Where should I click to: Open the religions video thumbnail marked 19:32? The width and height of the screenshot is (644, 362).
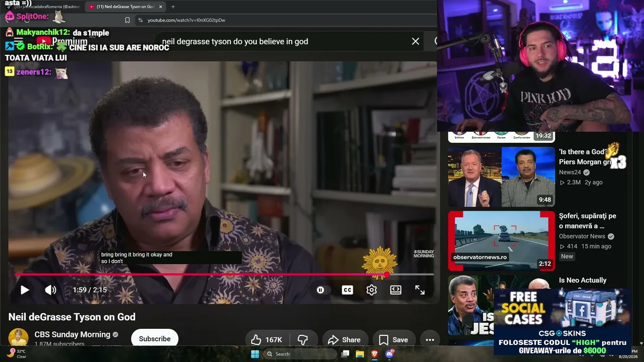click(501, 136)
